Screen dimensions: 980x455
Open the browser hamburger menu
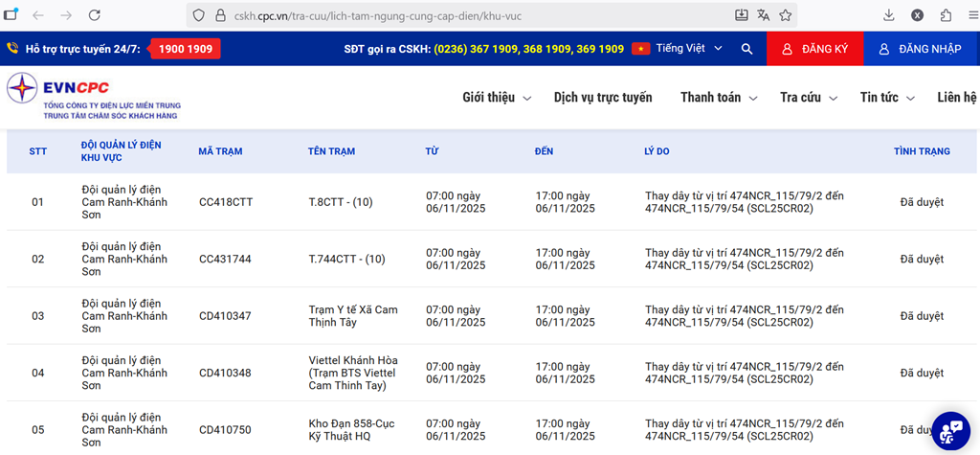970,15
